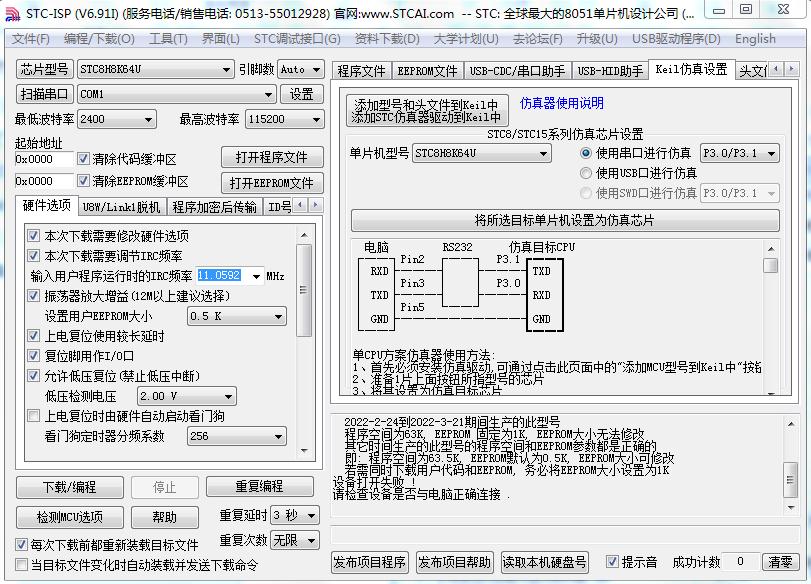Open 重复延时 3 秒 dropdown
The image size is (811, 584).
[x=295, y=515]
